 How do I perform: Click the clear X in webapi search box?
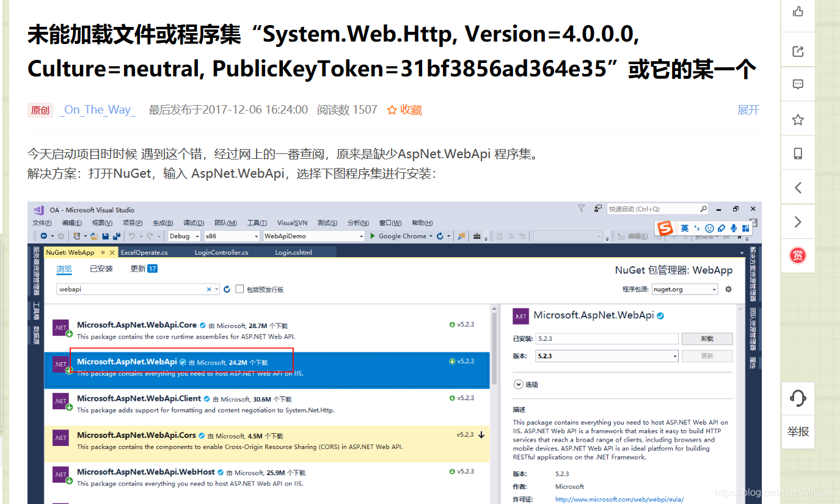pyautogui.click(x=209, y=289)
